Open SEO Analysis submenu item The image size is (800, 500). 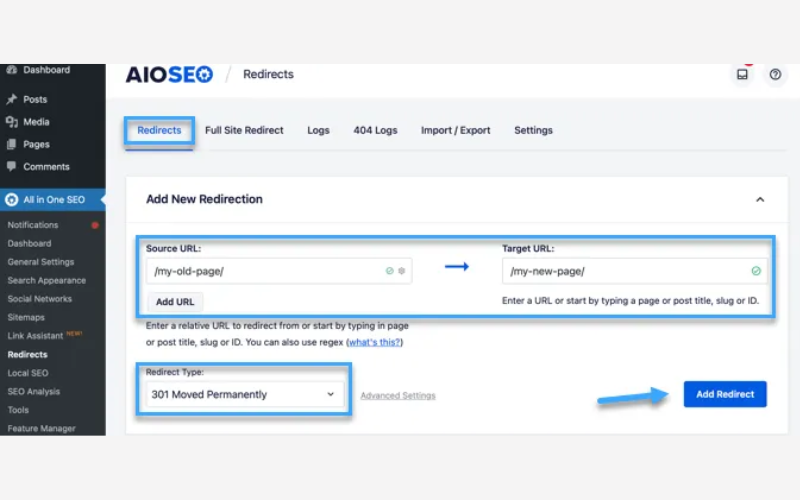tap(34, 391)
